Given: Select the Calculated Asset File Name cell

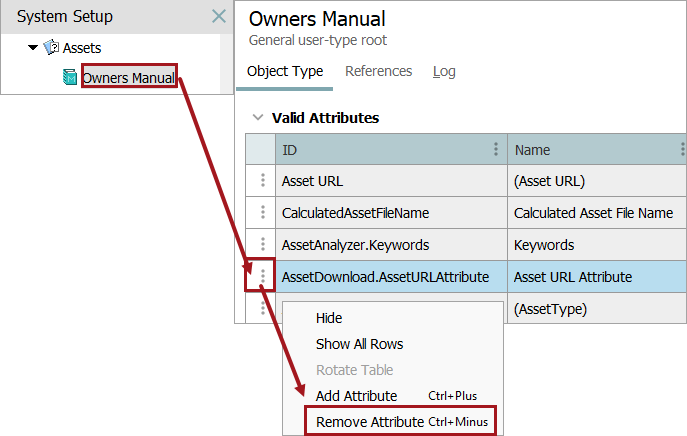Looking at the screenshot, I should pyautogui.click(x=593, y=212).
